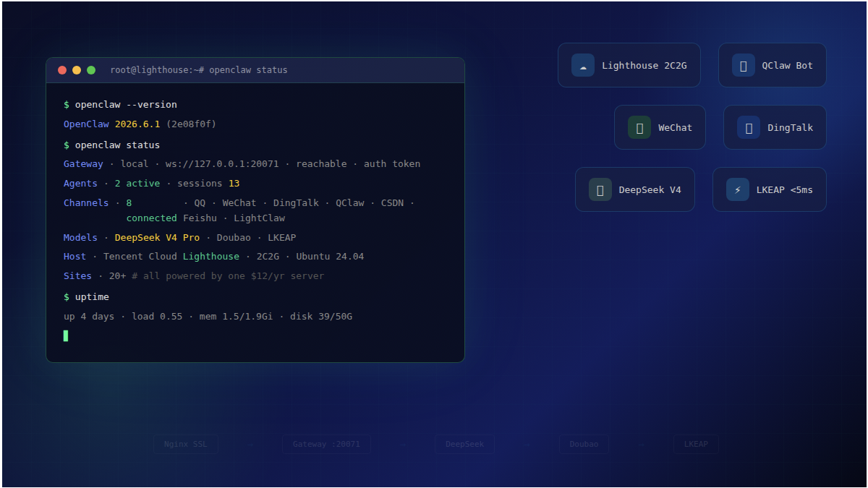Click version number 2026.6.1

click(137, 124)
